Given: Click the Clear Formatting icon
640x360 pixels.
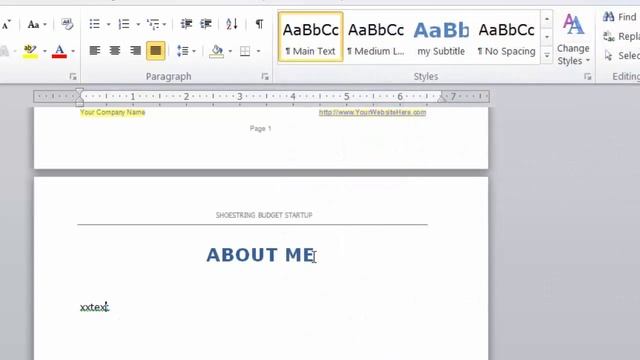Looking at the screenshot, I should (67, 24).
